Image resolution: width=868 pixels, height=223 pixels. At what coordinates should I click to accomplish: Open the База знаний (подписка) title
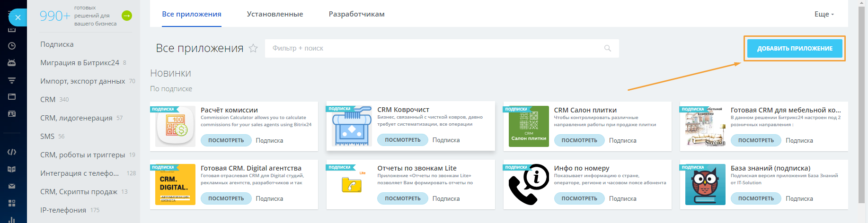coord(771,168)
